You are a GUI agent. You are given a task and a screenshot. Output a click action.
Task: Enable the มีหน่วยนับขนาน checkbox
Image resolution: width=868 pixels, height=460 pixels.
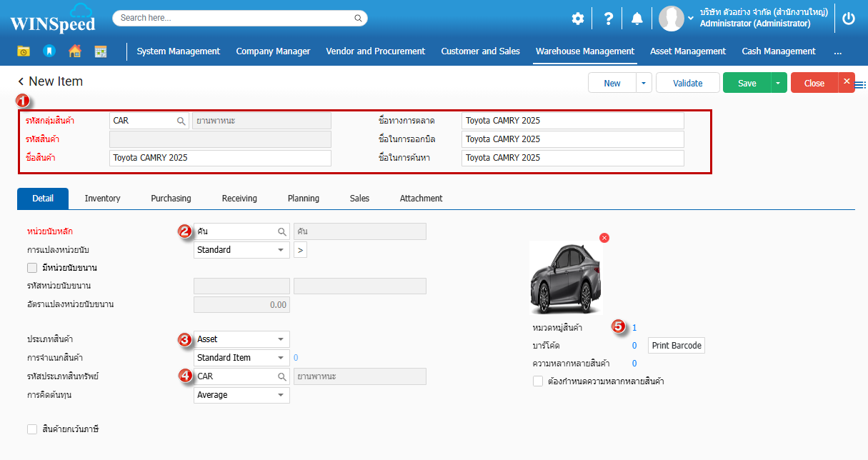32,268
